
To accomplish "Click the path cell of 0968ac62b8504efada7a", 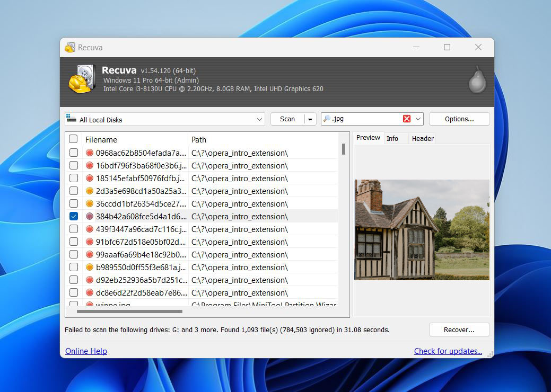I will tap(240, 153).
